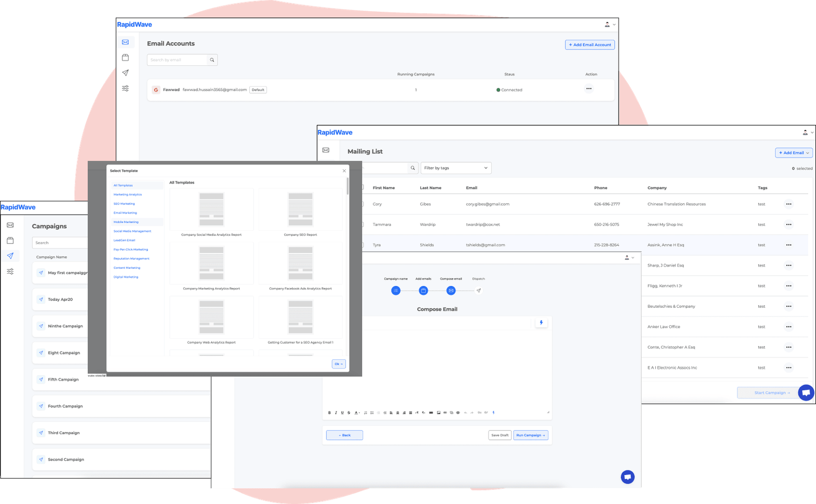
Task: Open row actions for Chinese Translation Resources
Action: pos(789,204)
